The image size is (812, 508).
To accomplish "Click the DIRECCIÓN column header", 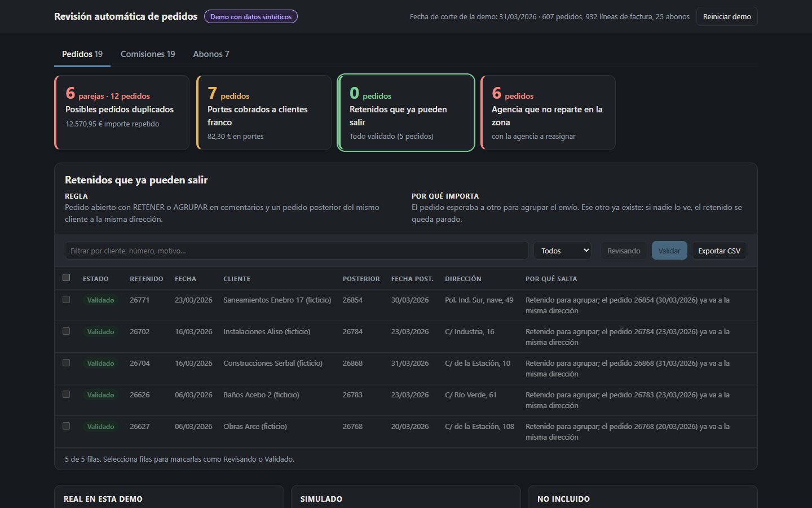I will (463, 279).
